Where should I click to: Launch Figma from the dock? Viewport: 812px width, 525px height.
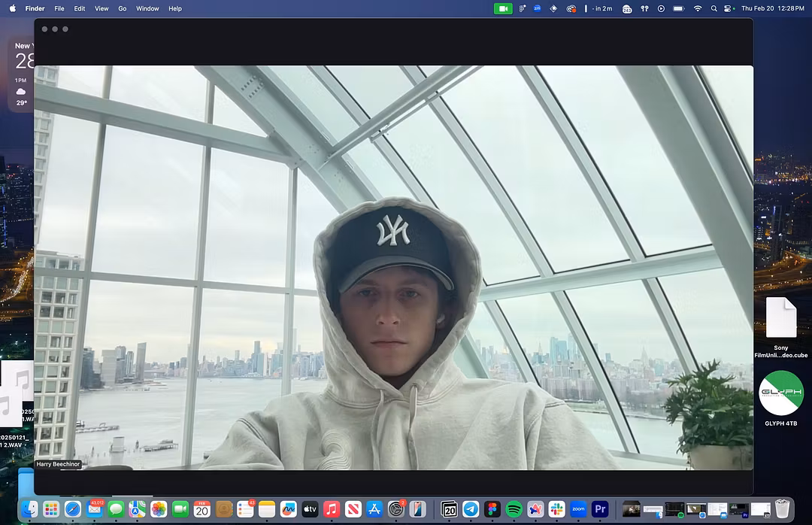coord(492,509)
